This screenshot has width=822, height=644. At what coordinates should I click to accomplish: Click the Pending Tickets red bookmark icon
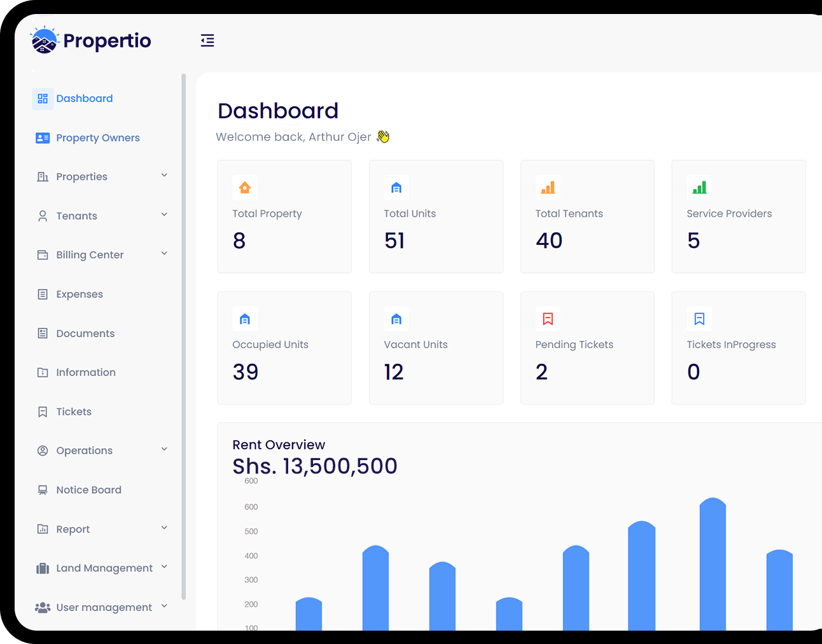(548, 319)
